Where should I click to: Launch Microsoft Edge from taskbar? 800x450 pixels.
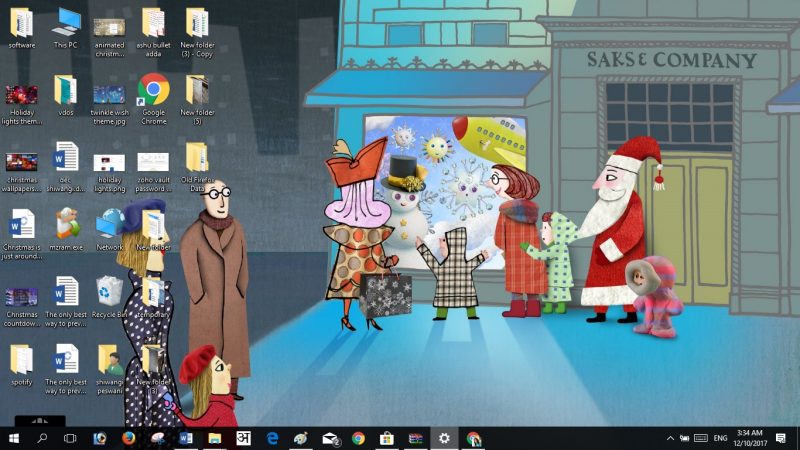tap(272, 438)
